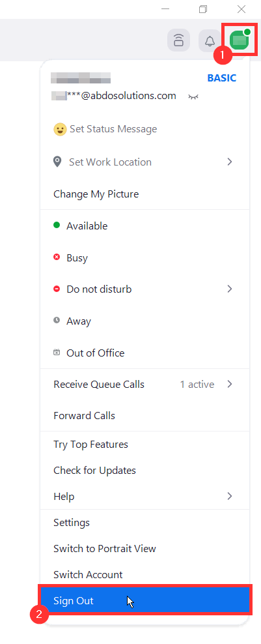Screen dimensions: 261x644
Task: Reveal the hidden email via eye icon
Action: point(193,96)
